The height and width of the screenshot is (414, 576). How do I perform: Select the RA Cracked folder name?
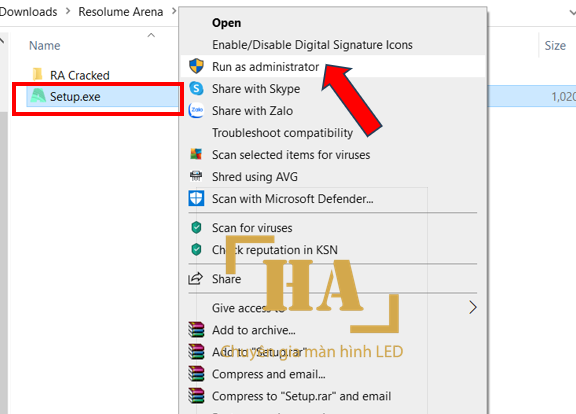pyautogui.click(x=80, y=75)
